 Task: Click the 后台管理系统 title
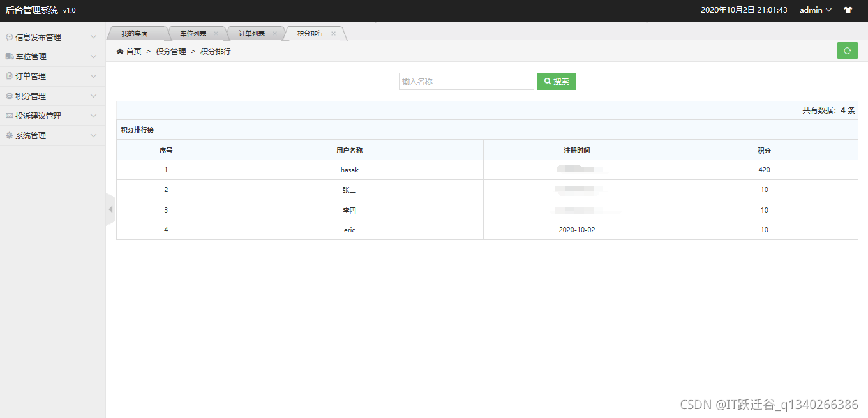(32, 10)
